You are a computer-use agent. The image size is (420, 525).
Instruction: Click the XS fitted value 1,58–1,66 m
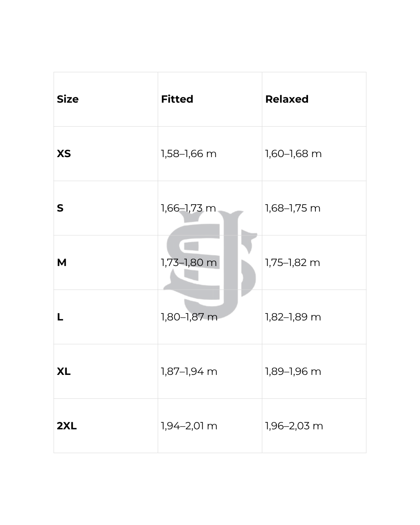click(189, 154)
